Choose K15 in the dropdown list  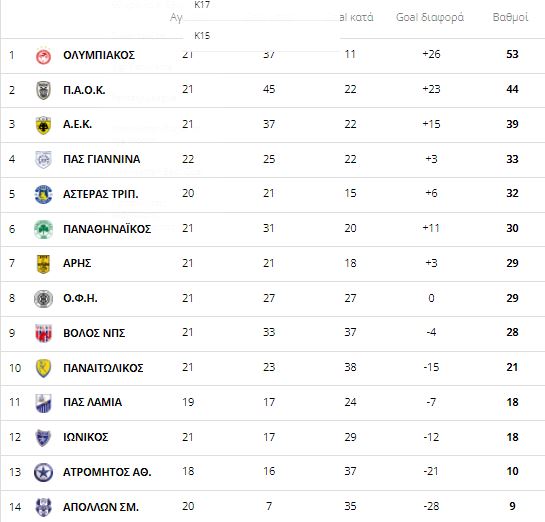click(202, 36)
